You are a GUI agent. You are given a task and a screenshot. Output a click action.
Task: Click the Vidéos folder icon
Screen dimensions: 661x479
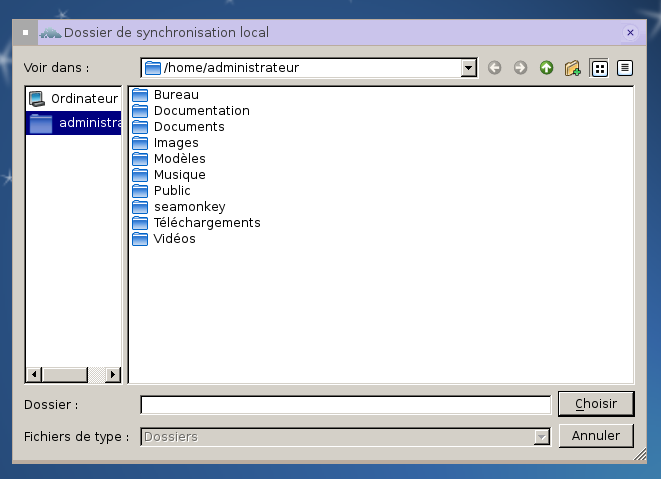pos(140,239)
